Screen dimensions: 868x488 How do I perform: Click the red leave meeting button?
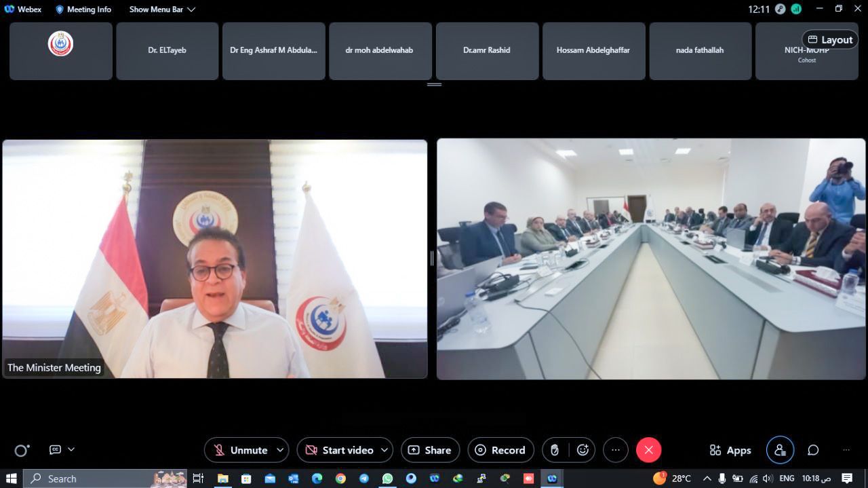[648, 450]
